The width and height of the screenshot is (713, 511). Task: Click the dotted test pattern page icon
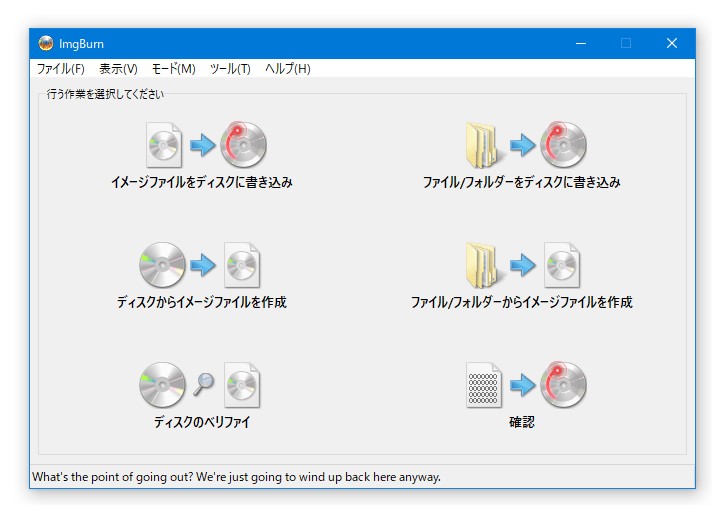(x=484, y=385)
